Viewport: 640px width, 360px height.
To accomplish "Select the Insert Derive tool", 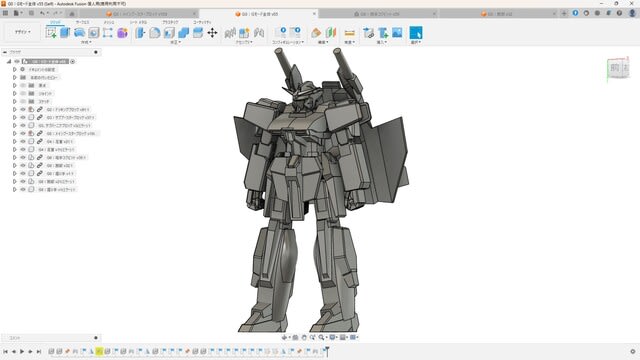I will [368, 33].
